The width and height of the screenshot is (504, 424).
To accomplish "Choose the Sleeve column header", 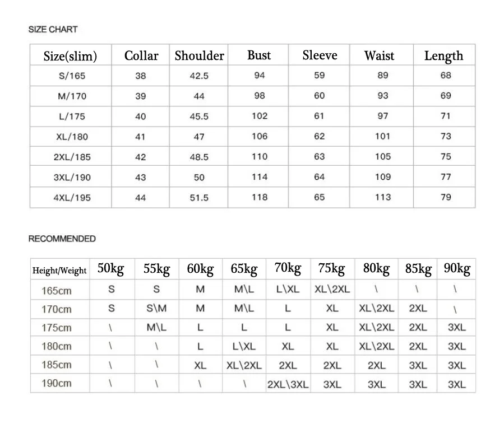I will point(320,55).
